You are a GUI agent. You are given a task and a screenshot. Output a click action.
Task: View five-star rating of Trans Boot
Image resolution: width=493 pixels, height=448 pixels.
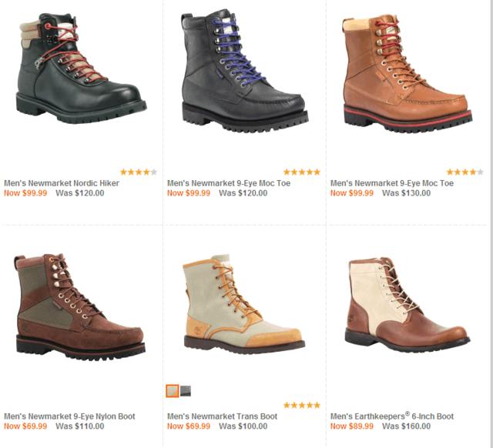[301, 405]
